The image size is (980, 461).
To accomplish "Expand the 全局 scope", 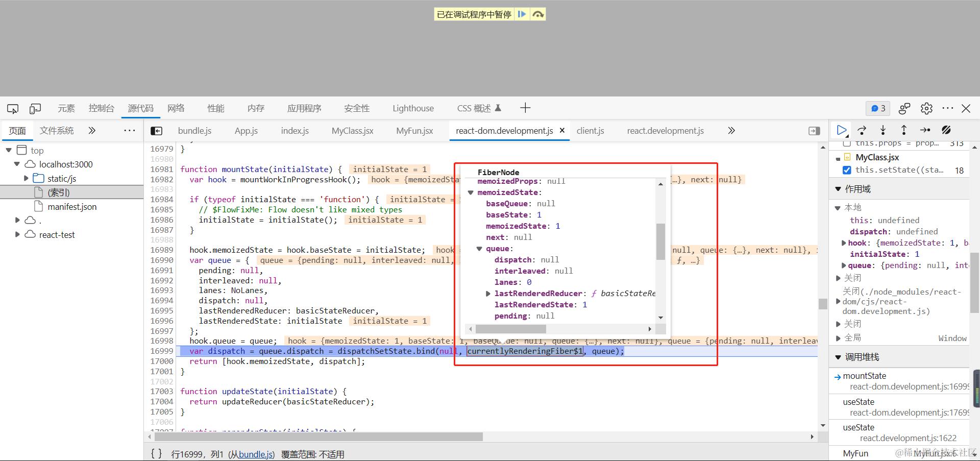I will (x=838, y=338).
